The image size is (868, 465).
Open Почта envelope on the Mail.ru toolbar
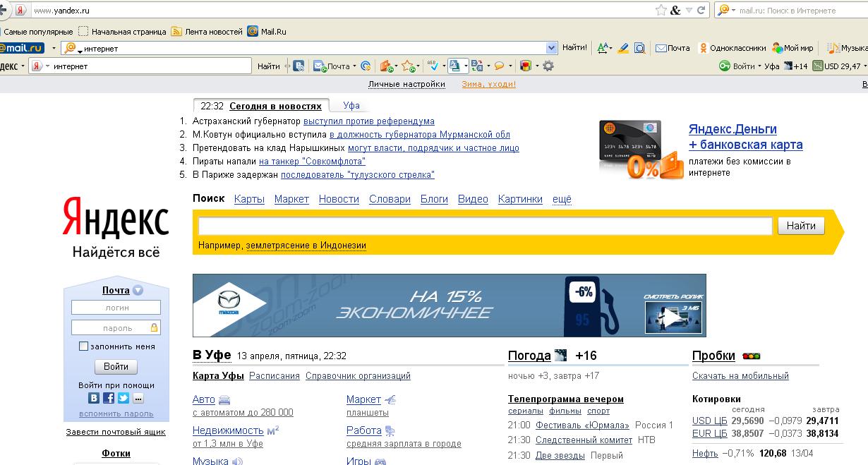click(x=673, y=48)
